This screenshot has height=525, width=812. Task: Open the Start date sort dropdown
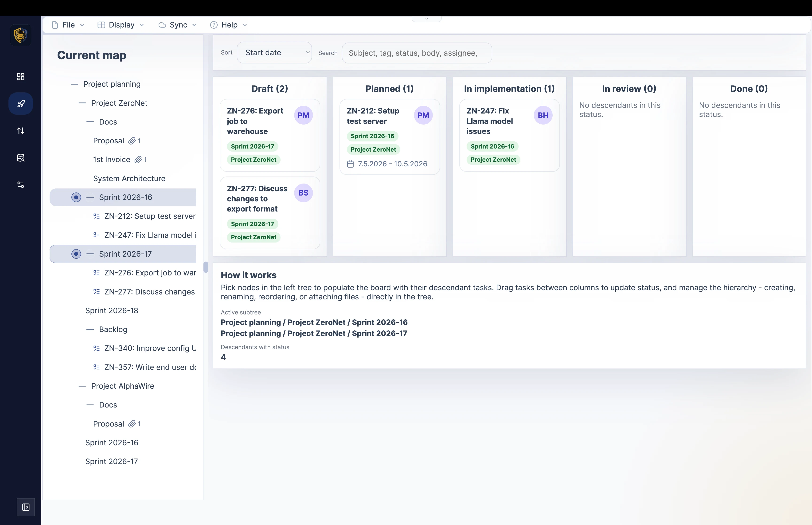274,52
